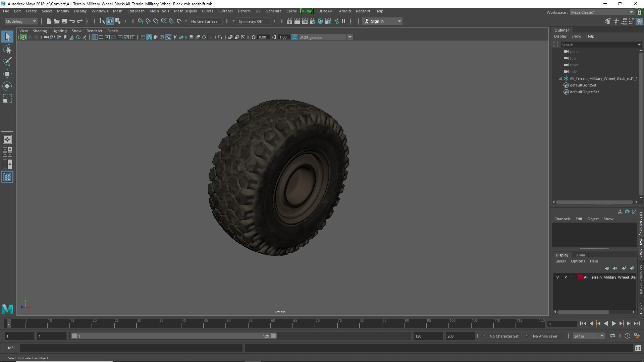Click the viewport grid toggle icon
The height and width of the screenshot is (362, 644).
(95, 37)
